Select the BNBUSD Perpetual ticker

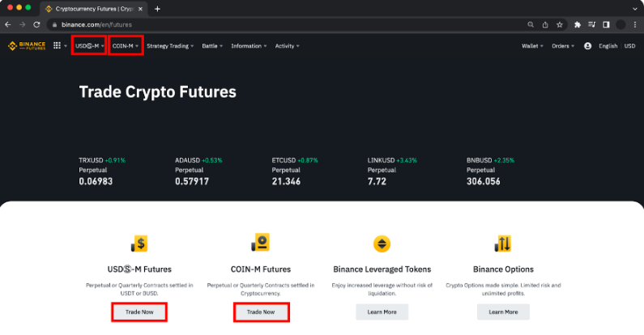pos(490,171)
